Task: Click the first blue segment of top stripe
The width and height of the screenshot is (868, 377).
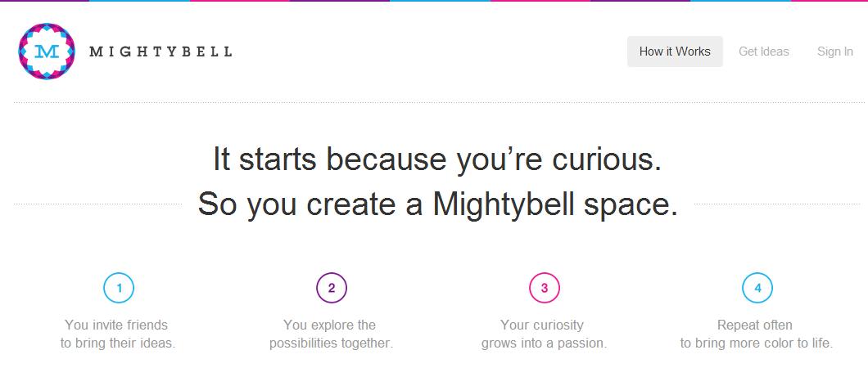Action: (139, 1)
